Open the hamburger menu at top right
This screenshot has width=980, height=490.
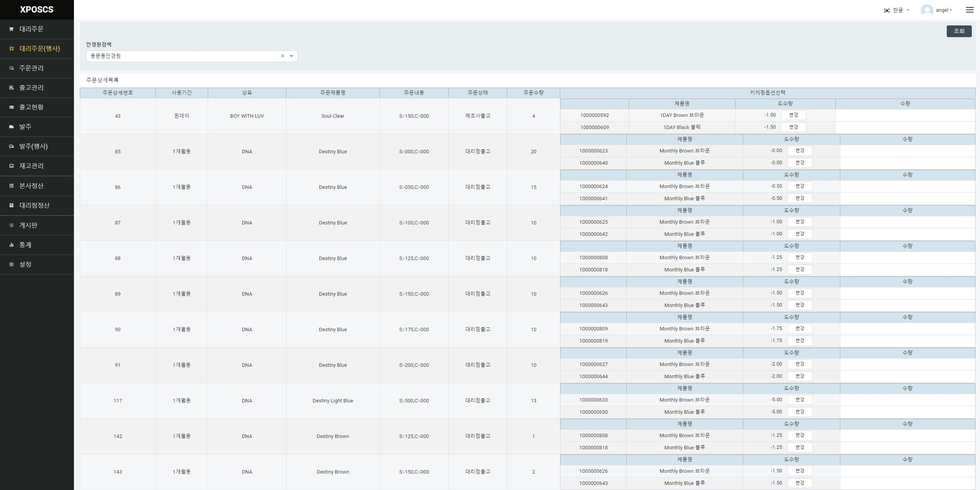[969, 10]
